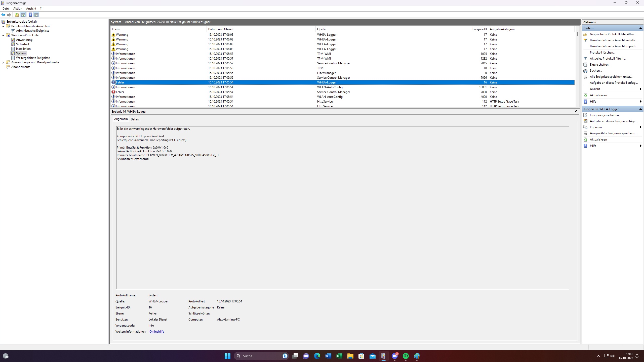Click the forward arrow toolbar icon
644x362 pixels.
9,15
